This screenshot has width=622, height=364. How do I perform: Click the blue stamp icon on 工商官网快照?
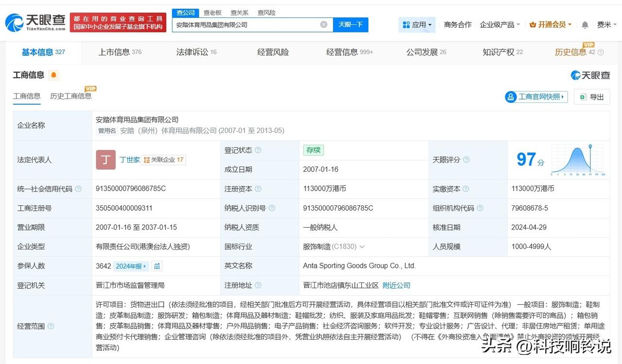tap(511, 97)
